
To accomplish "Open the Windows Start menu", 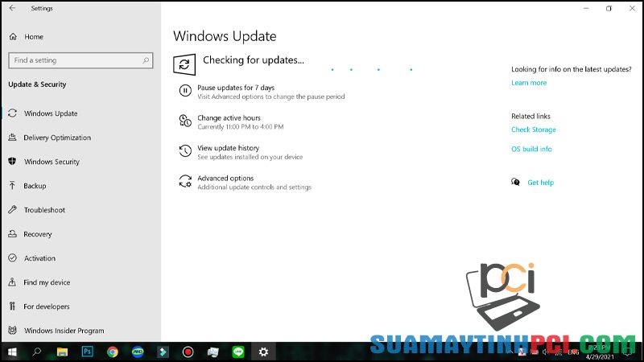I will click(x=12, y=352).
